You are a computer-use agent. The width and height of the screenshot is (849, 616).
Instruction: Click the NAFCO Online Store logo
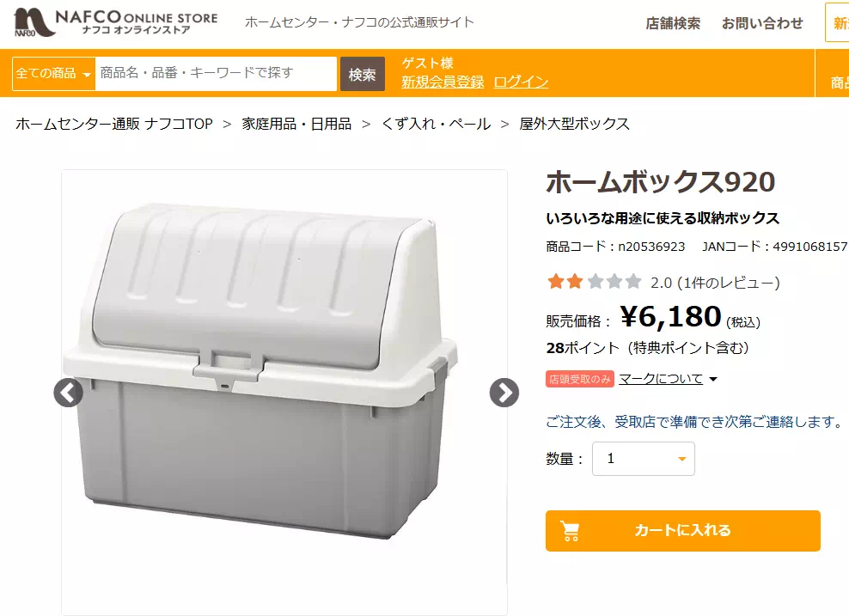(116, 23)
